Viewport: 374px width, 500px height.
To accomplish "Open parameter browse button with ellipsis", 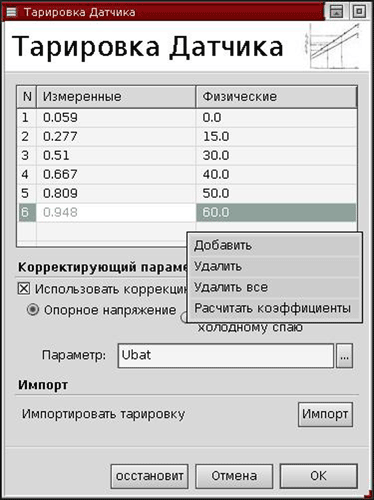I will pyautogui.click(x=344, y=356).
